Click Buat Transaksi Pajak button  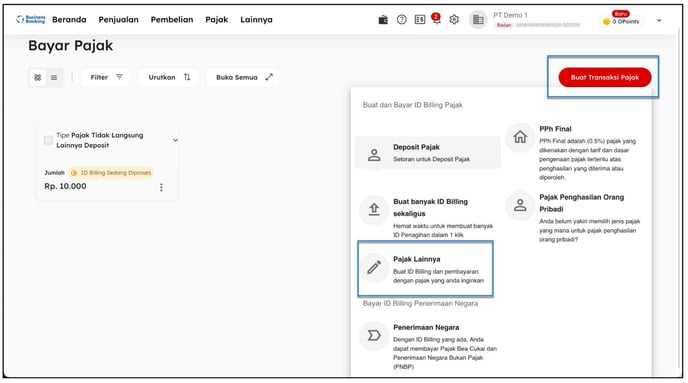[605, 77]
